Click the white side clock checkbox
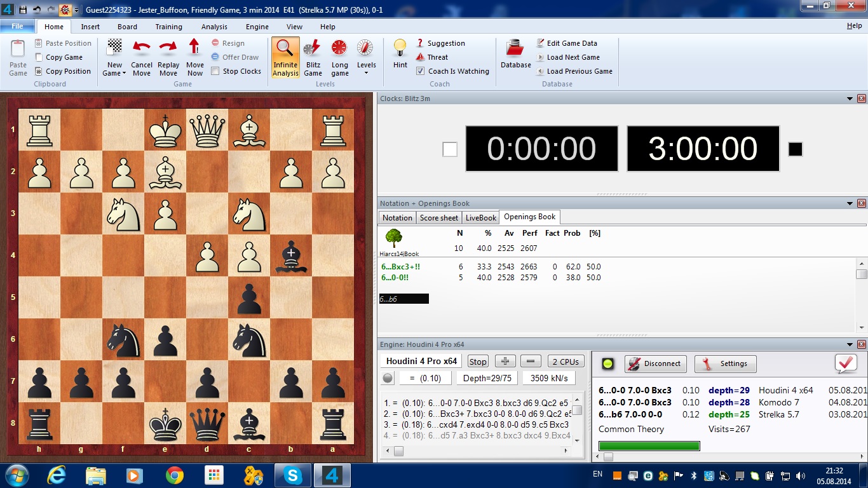Viewport: 868px width, 488px height. (x=450, y=149)
